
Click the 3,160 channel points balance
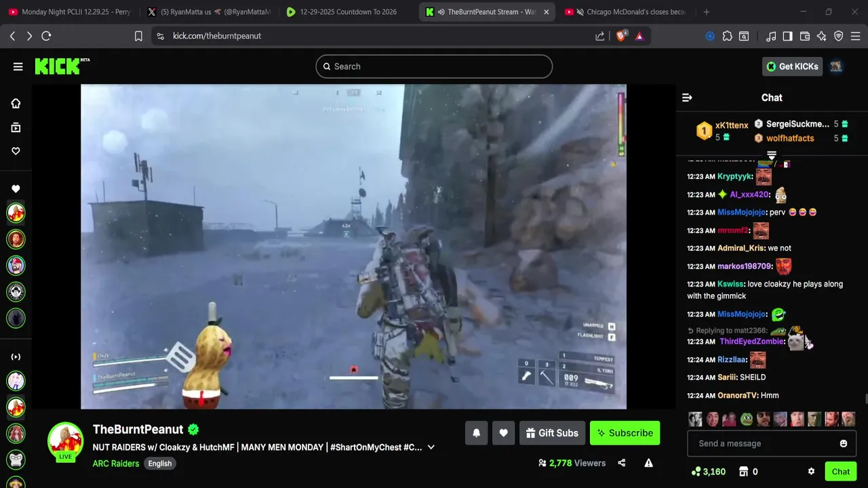708,472
